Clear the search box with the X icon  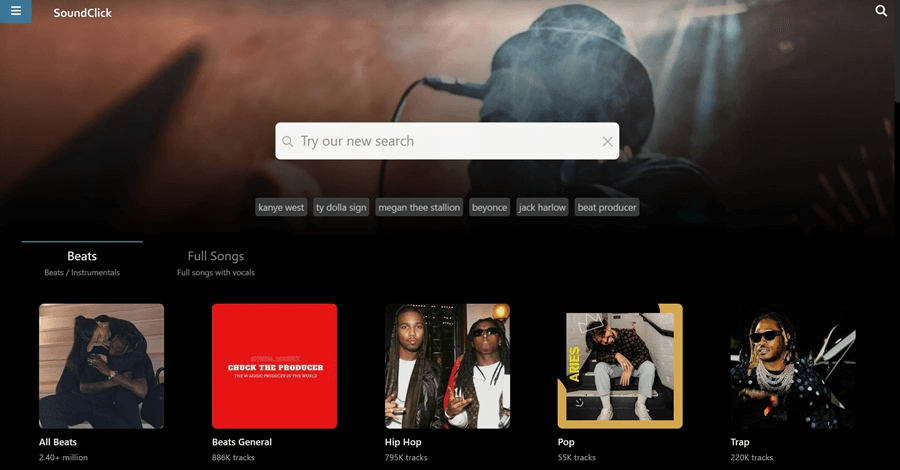tap(607, 141)
